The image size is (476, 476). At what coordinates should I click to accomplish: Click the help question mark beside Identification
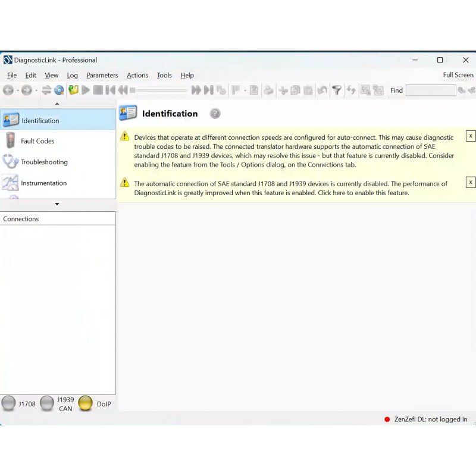click(x=215, y=114)
